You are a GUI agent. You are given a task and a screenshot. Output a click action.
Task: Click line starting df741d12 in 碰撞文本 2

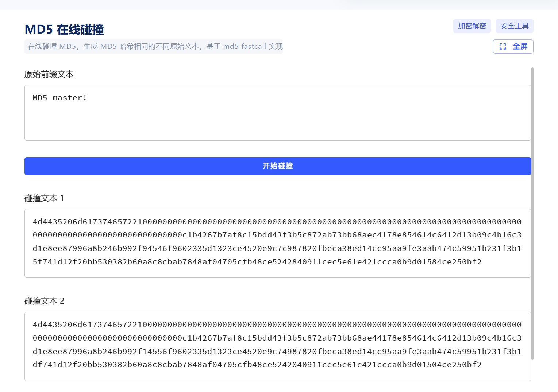[257, 365]
